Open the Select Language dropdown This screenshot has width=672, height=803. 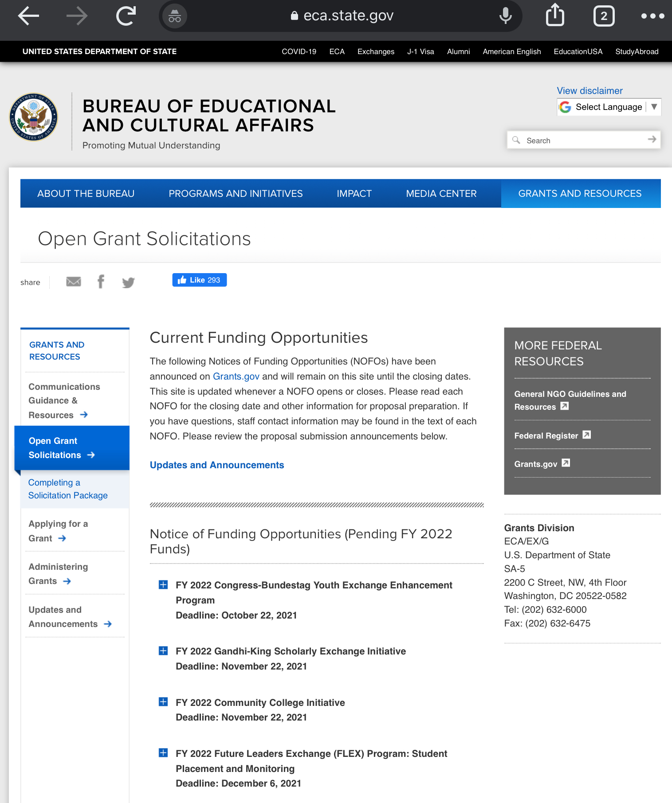tap(609, 107)
